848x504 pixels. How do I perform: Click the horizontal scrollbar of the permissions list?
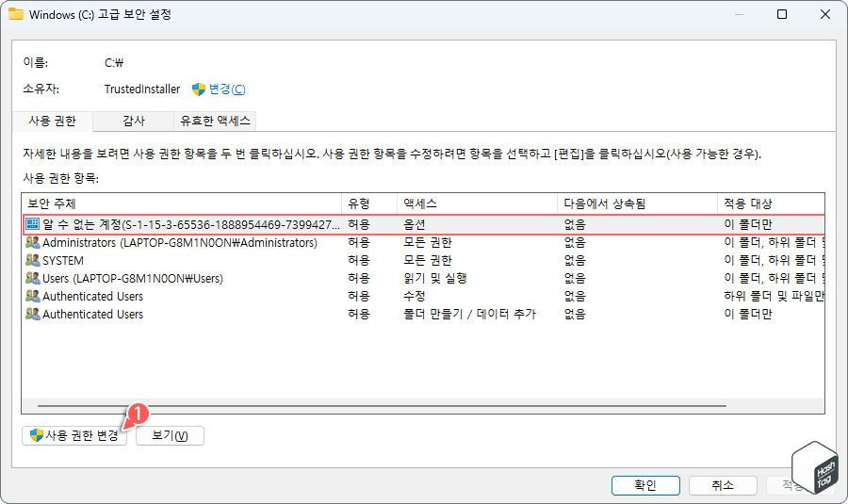382,406
